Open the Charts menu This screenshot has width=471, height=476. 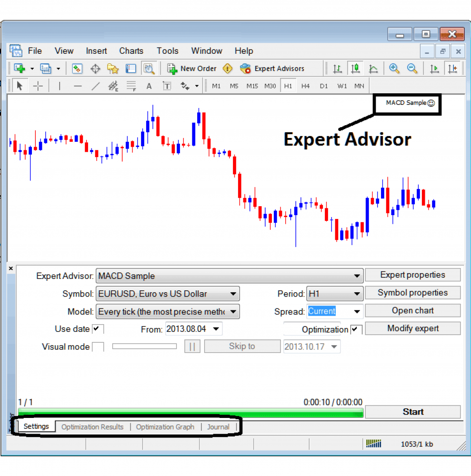[131, 51]
